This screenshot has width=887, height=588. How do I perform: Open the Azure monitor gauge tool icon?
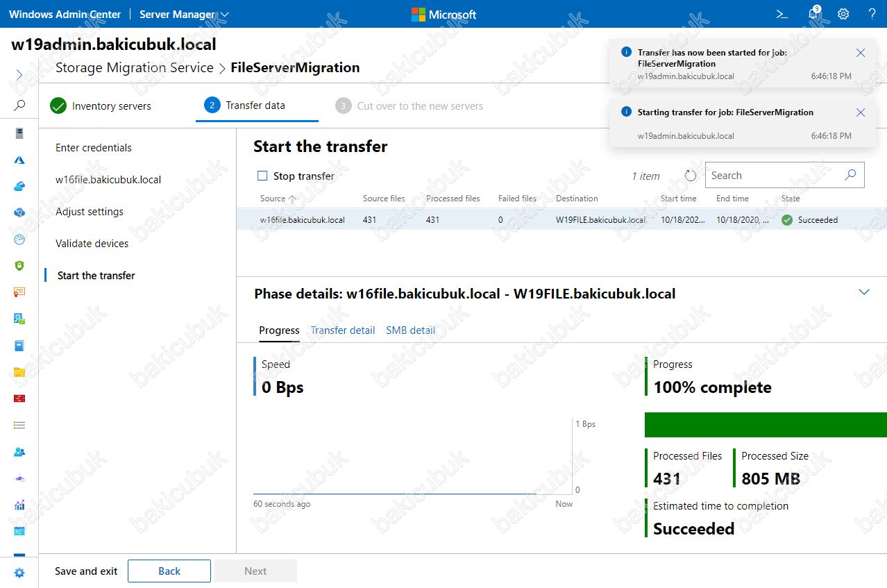(19, 239)
